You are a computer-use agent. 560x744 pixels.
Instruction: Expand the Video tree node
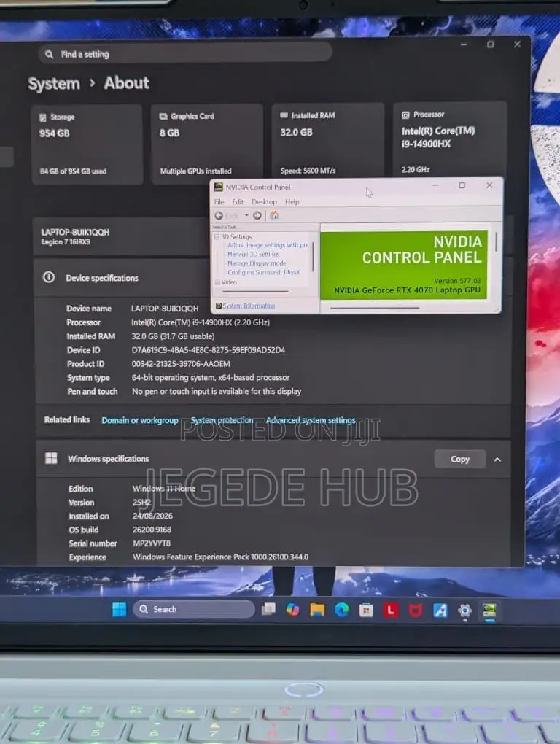[217, 282]
